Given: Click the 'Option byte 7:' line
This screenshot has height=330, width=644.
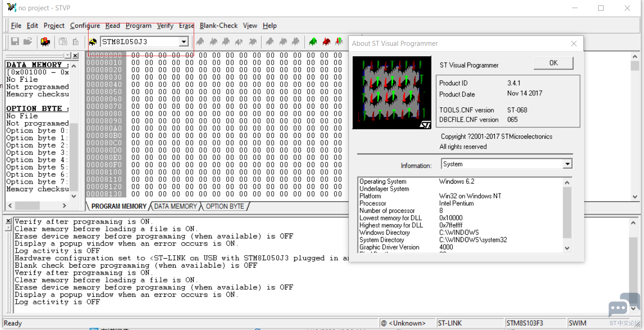Looking at the screenshot, I should click(x=37, y=182).
